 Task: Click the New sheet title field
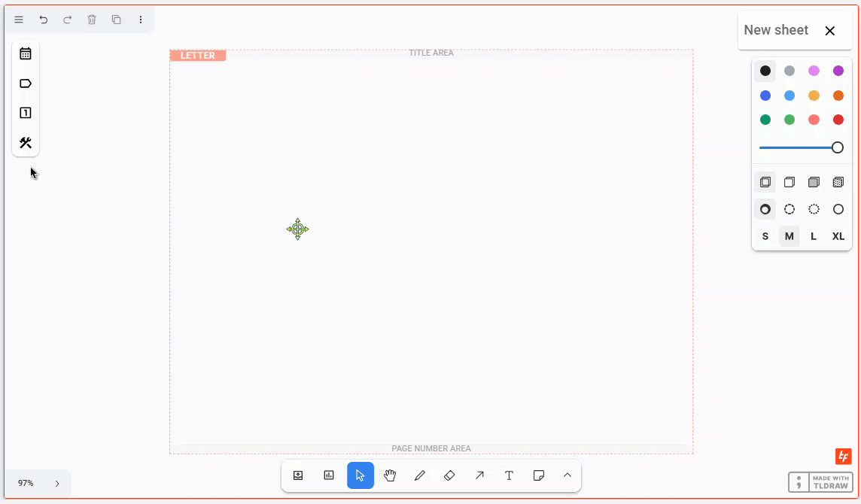(x=776, y=30)
